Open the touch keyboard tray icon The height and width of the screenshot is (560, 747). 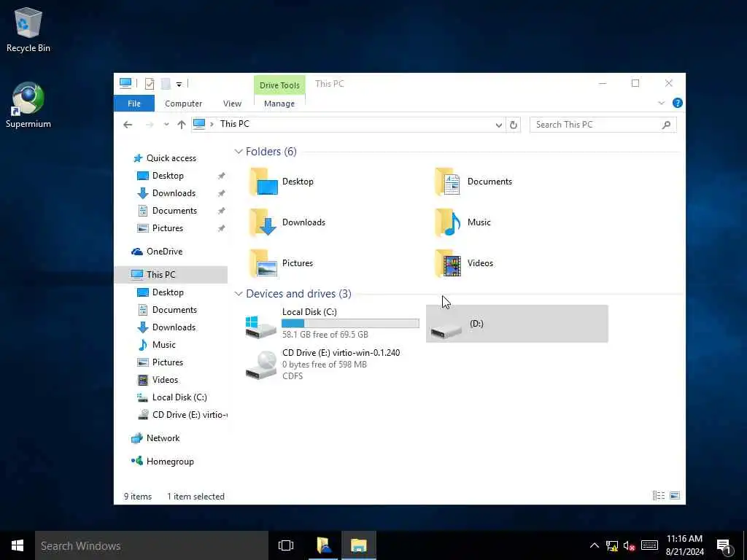[x=649, y=545]
